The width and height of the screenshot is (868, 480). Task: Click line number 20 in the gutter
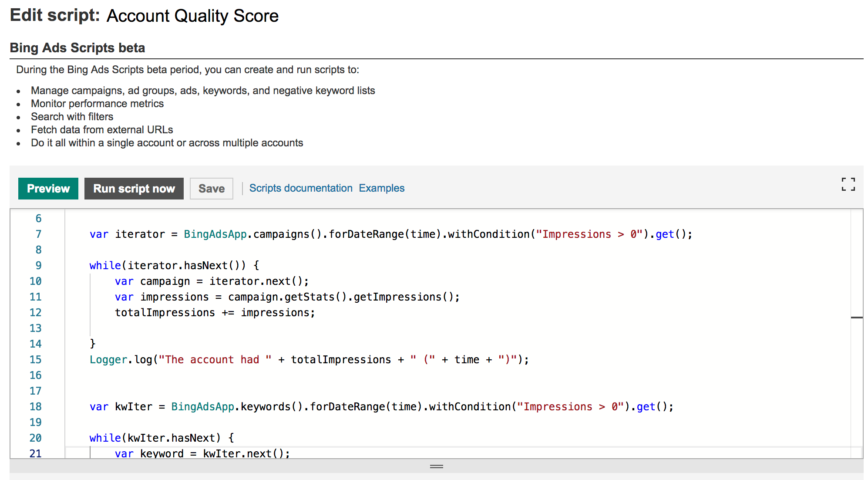coord(36,438)
